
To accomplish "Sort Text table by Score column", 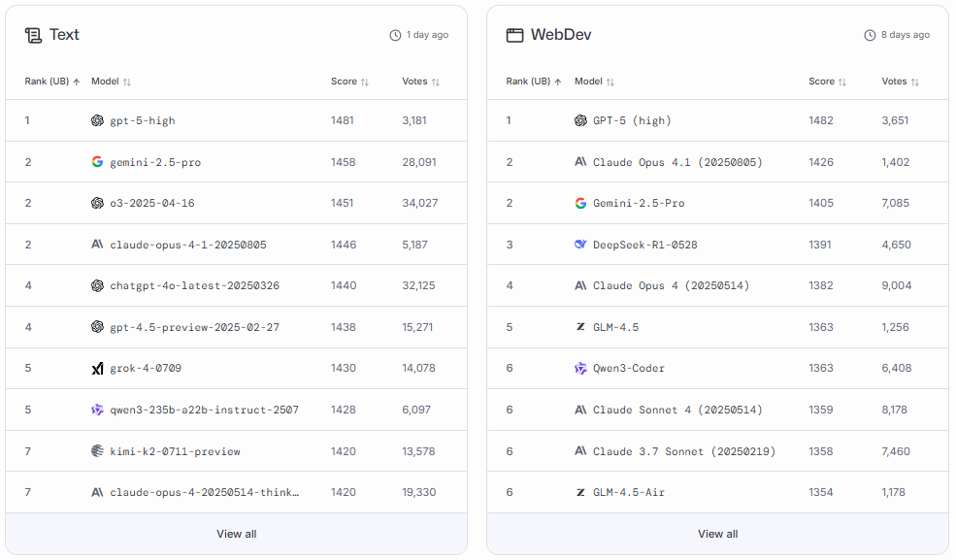I will point(350,82).
